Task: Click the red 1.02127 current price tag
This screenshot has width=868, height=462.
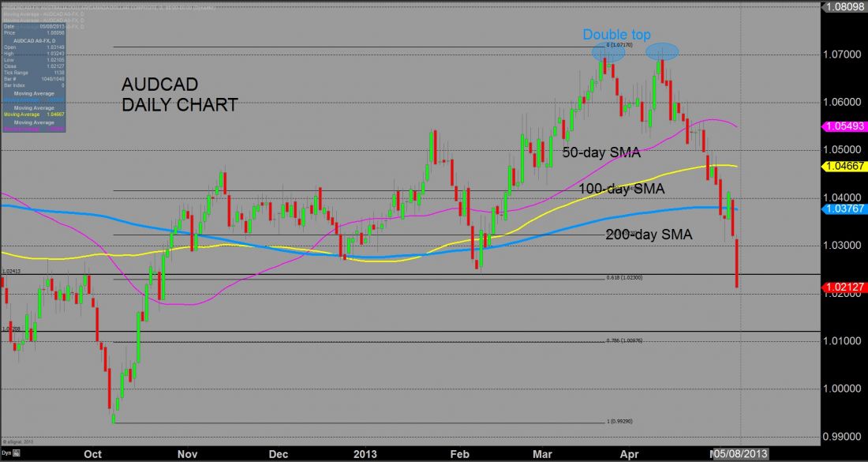Action: (x=845, y=287)
